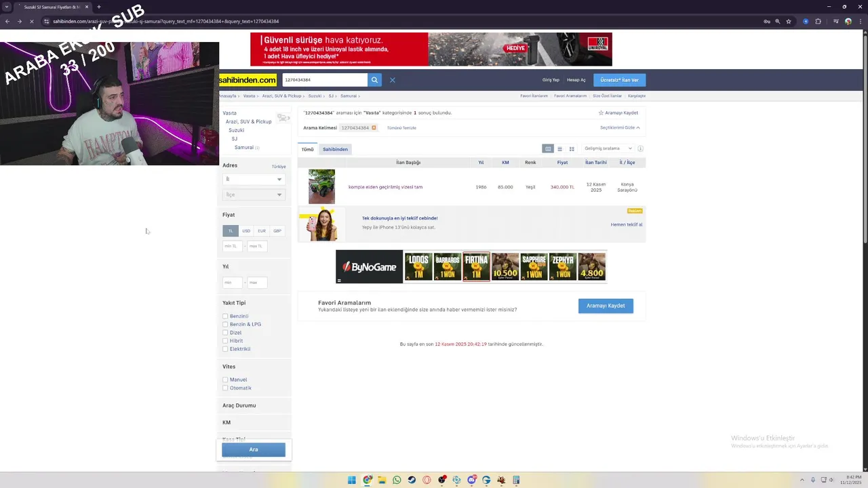
Task: Click the sahibinden.com logo
Action: point(248,80)
